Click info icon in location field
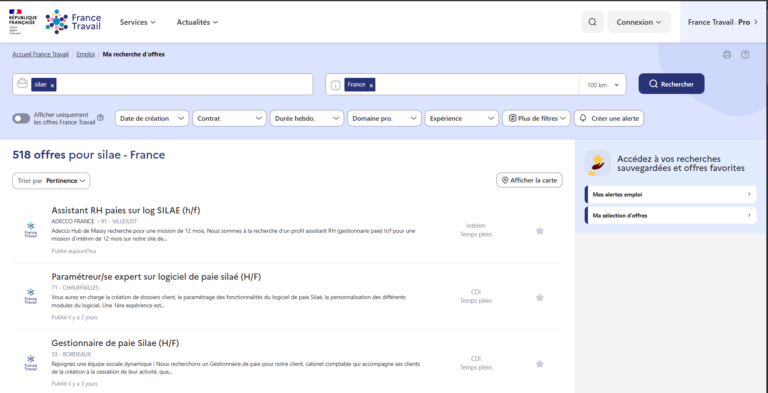Image resolution: width=768 pixels, height=393 pixels. 336,85
